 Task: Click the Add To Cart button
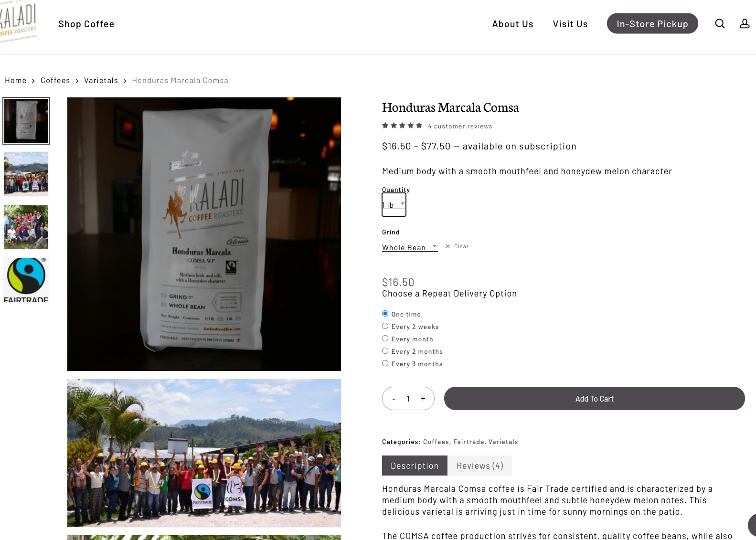(x=595, y=399)
